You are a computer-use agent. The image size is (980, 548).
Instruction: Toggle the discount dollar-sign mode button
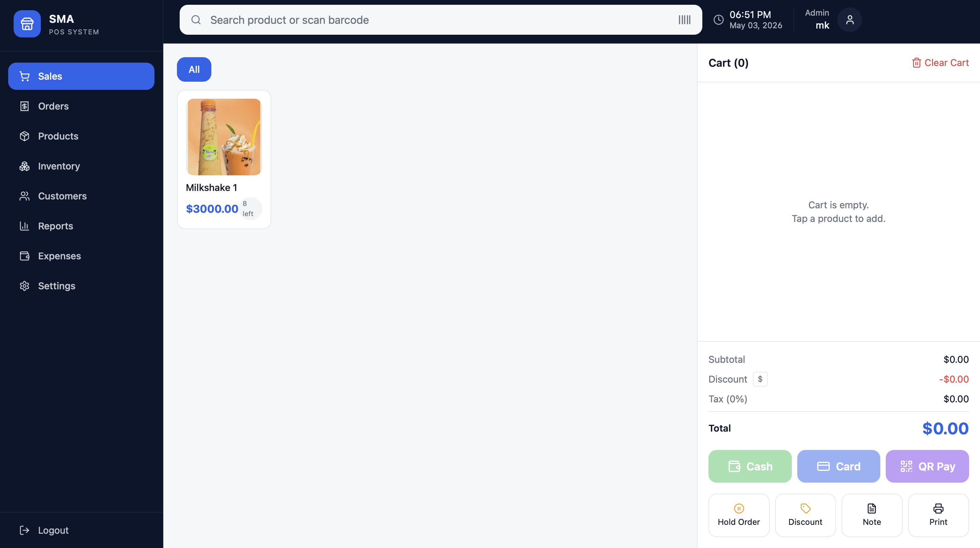pos(760,379)
